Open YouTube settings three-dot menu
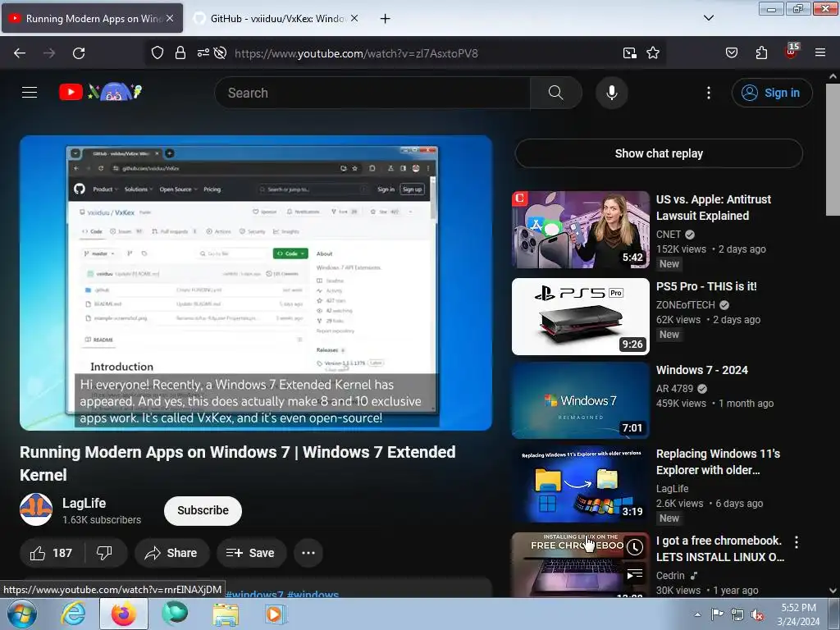840x630 pixels. tap(709, 93)
